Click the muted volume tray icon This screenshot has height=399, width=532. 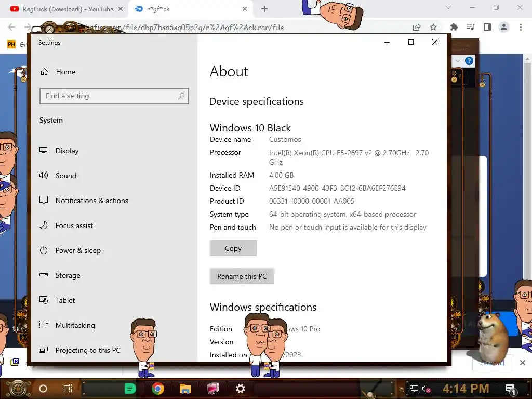pyautogui.click(x=426, y=389)
